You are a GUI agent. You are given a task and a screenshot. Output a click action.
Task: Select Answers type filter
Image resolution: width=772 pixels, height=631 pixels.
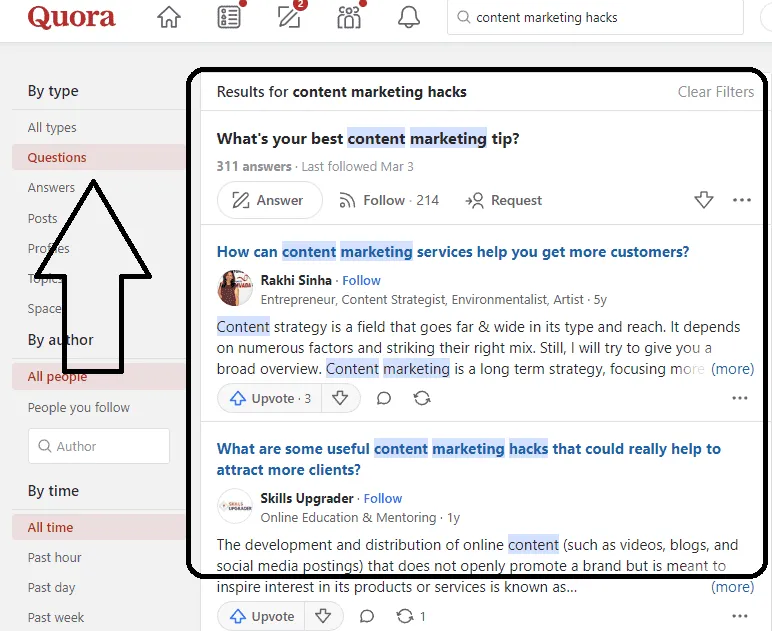pyautogui.click(x=51, y=188)
